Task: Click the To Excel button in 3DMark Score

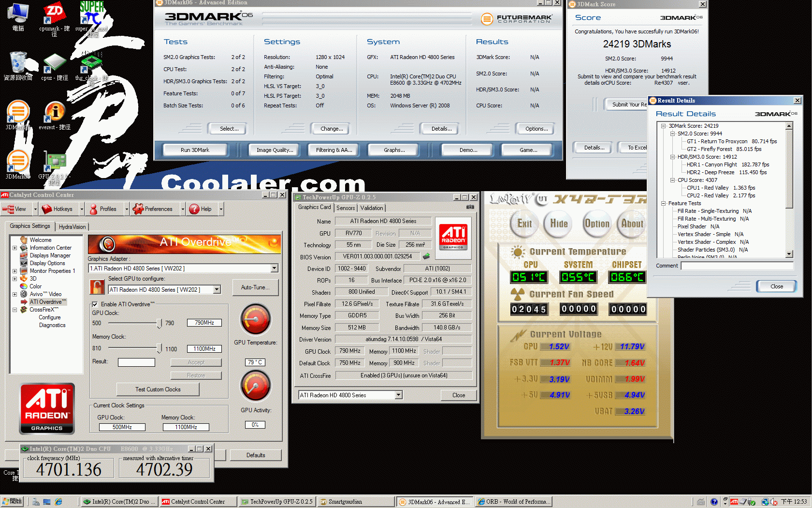Action: [x=634, y=148]
